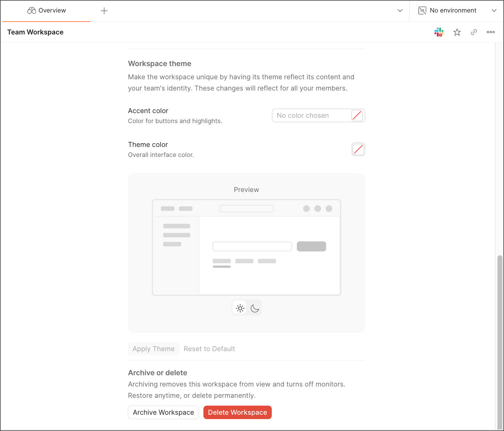Focus the No color chosen input field

[311, 116]
